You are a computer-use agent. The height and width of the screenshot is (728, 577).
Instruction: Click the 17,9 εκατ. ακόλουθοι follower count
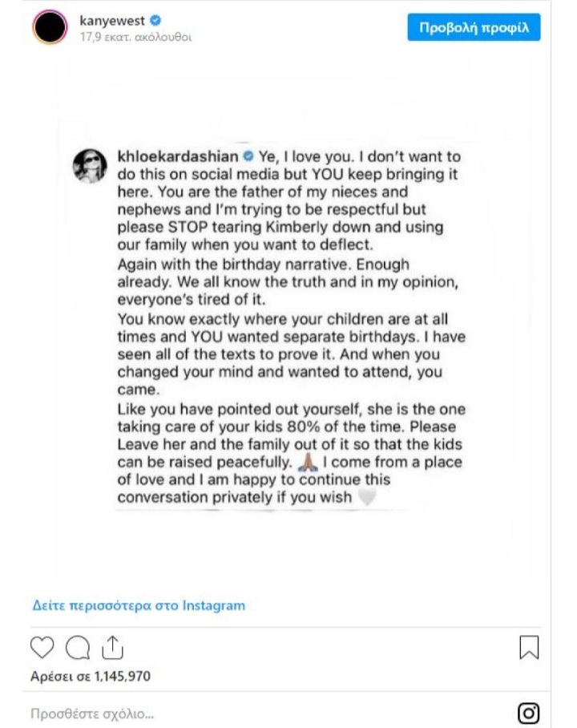[x=135, y=37]
